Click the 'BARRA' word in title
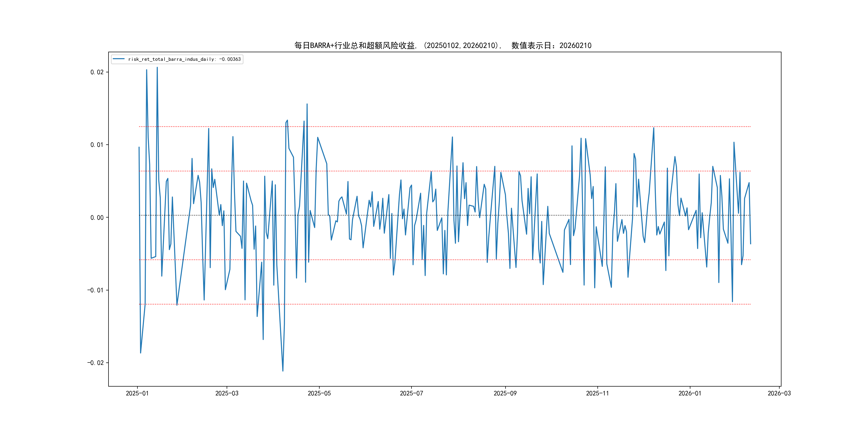The height and width of the screenshot is (434, 868). click(x=320, y=46)
